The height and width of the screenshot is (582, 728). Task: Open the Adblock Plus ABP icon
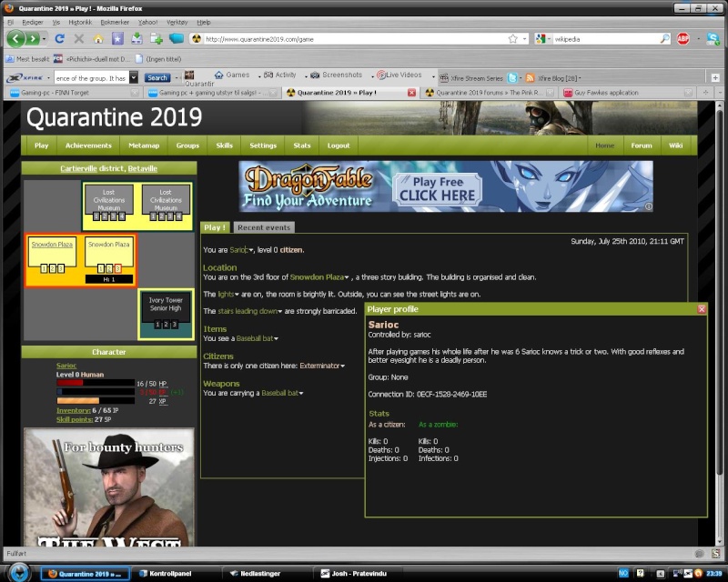683,39
